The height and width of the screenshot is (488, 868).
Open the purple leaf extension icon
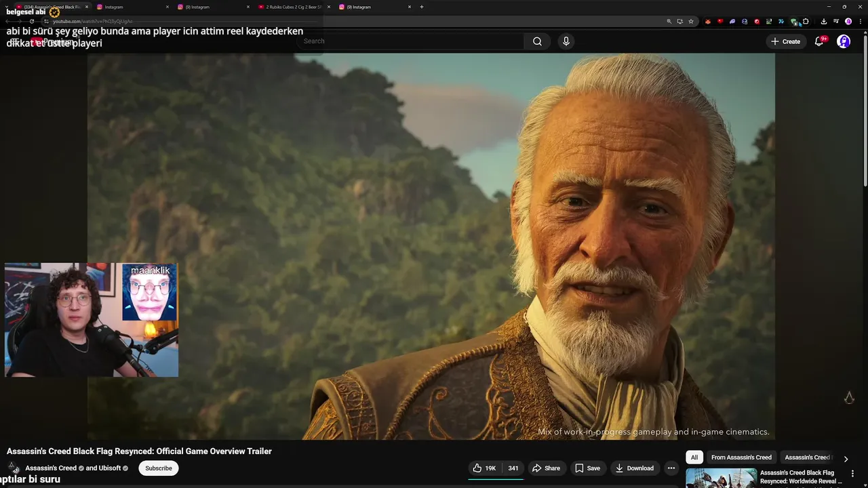pyautogui.click(x=732, y=22)
